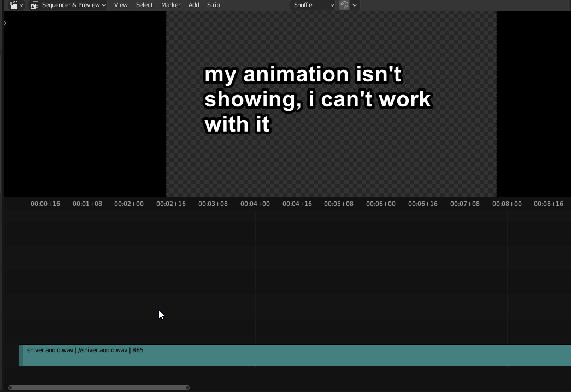Open the Marker menu

(171, 5)
